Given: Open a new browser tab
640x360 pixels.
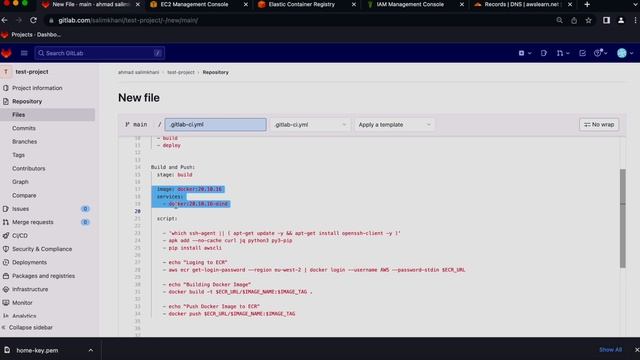Looking at the screenshot, I should click(x=587, y=4).
